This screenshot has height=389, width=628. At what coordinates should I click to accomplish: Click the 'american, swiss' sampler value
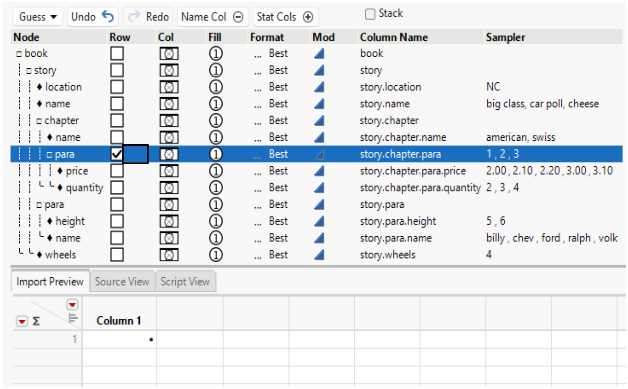pos(521,137)
